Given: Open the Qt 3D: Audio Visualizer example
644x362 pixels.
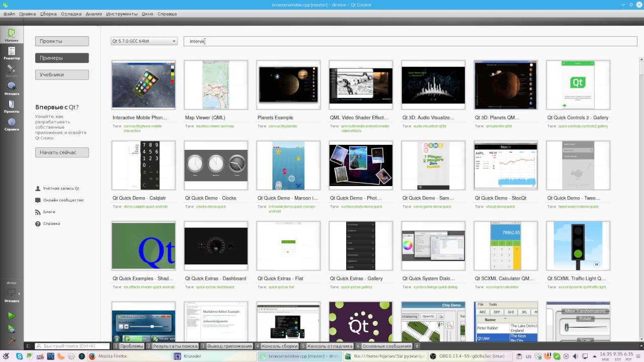Looking at the screenshot, I should tap(433, 85).
